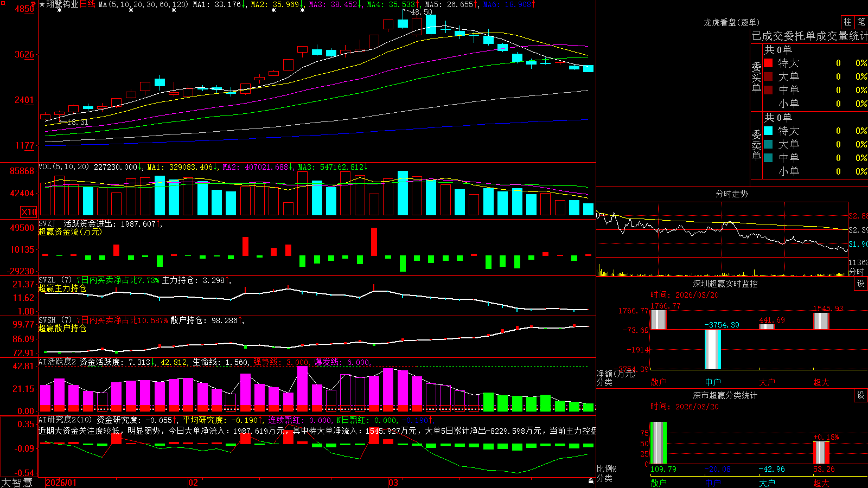
Task: Click the 分时 label beside intraday volume
Action: click(856, 271)
